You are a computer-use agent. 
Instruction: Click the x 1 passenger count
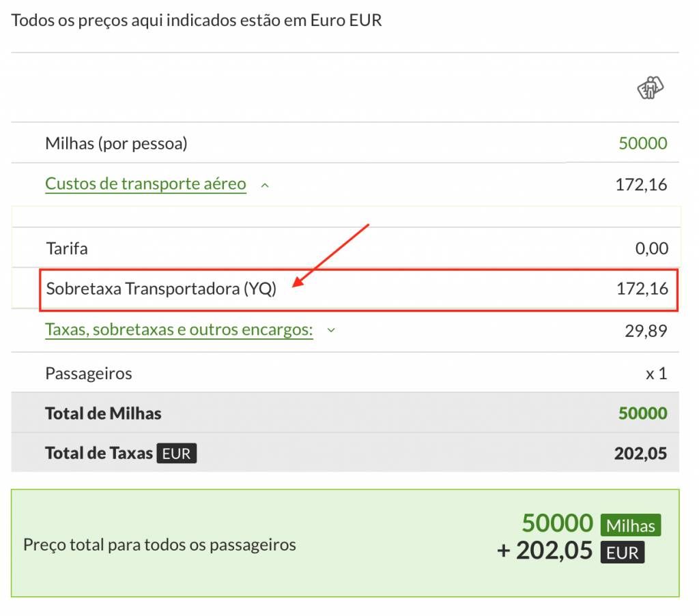click(x=656, y=374)
